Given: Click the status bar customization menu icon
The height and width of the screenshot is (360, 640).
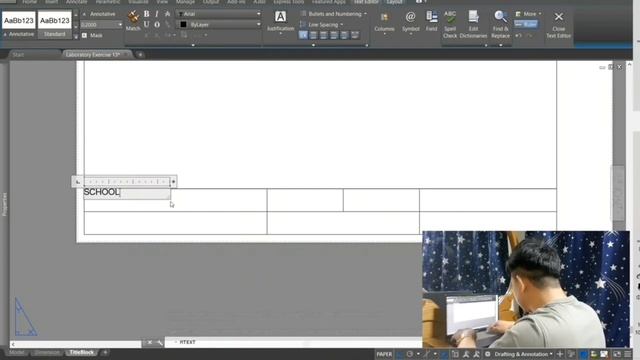Looking at the screenshot, I should pos(627,354).
